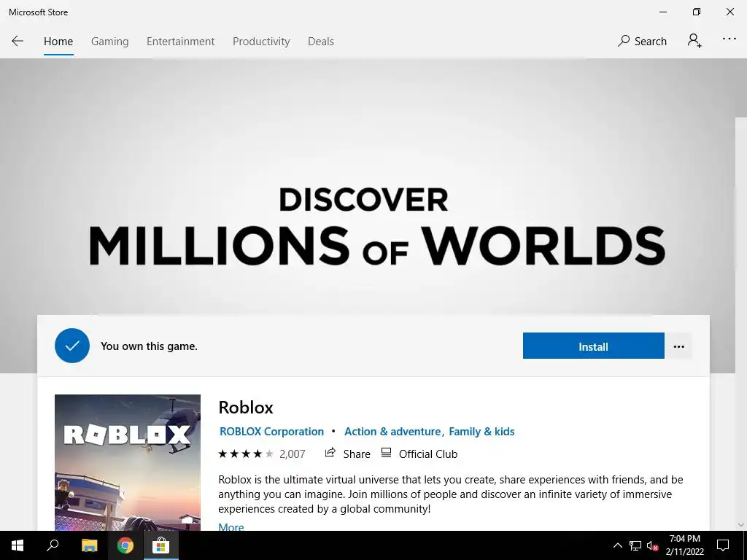The width and height of the screenshot is (747, 560).
Task: Restore down the Microsoft Store window
Action: point(697,12)
